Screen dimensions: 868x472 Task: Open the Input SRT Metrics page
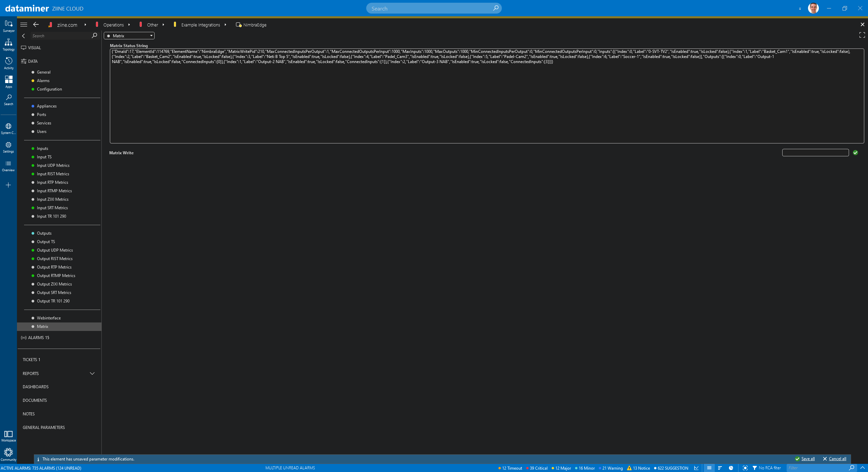(52, 208)
